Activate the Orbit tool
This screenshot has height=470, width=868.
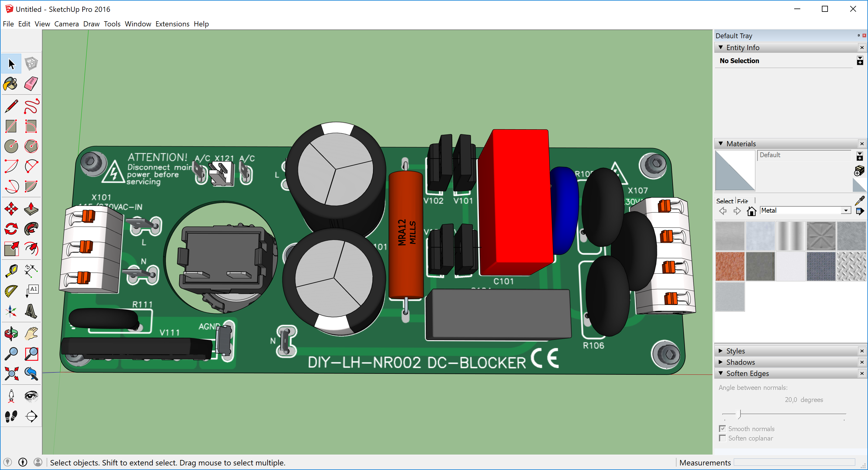click(x=11, y=334)
